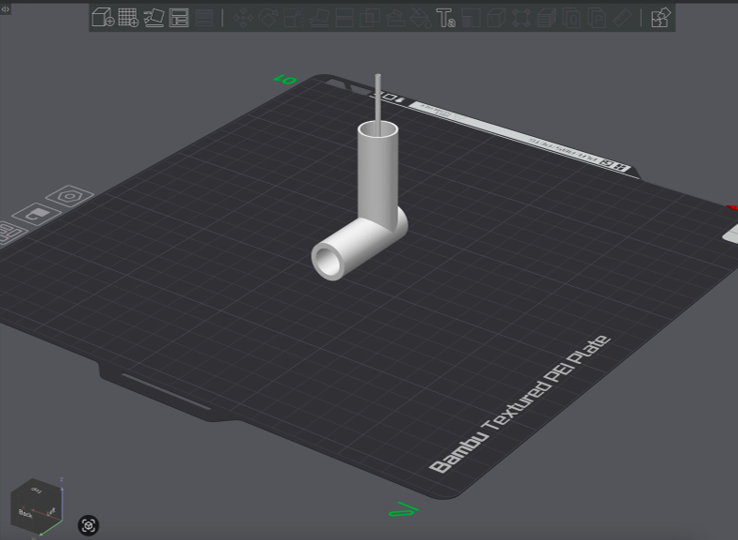Image resolution: width=738 pixels, height=540 pixels.
Task: Open the Mesh Boolean tool
Action: point(369,17)
